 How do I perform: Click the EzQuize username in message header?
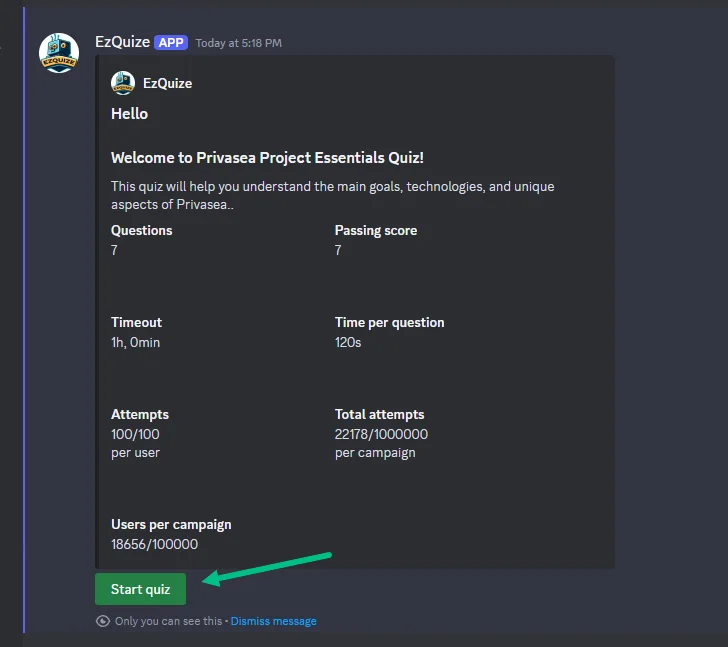[123, 42]
